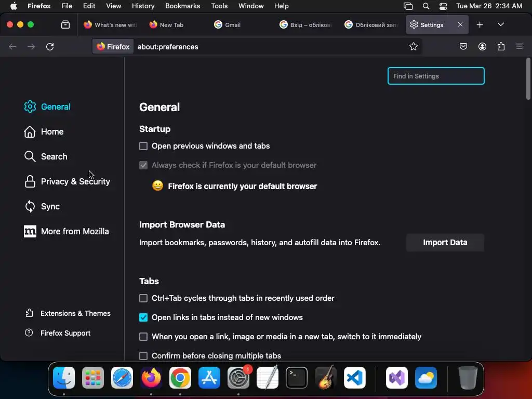
Task: Open the Apple menu
Action: tap(14, 6)
